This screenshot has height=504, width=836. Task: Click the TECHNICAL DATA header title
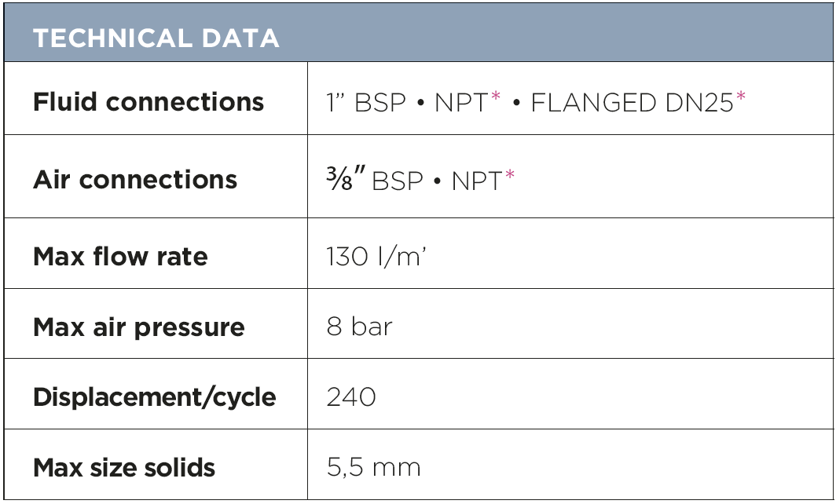[x=156, y=38]
